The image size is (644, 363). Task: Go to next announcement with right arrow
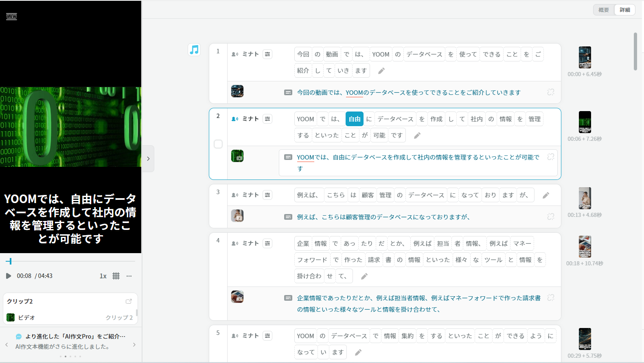pyautogui.click(x=134, y=345)
